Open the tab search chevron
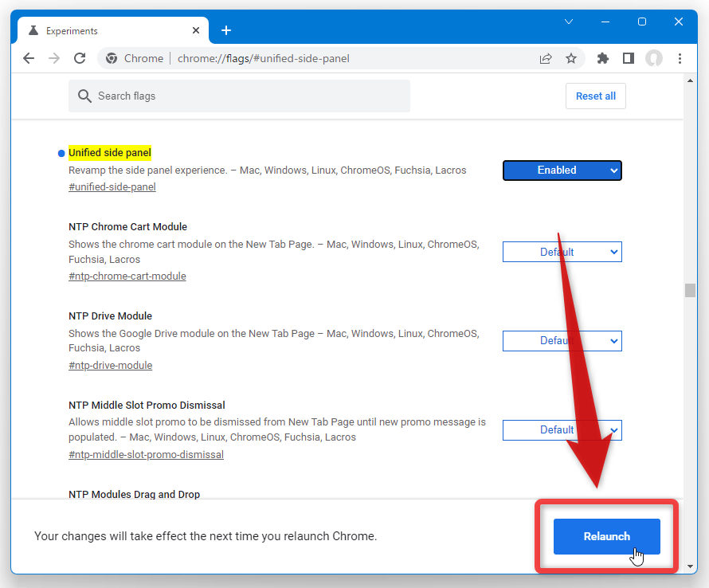709x588 pixels. click(569, 22)
